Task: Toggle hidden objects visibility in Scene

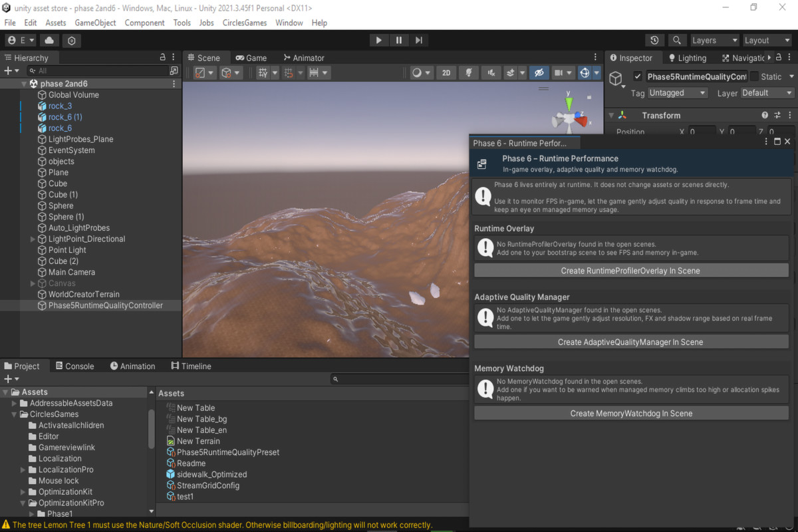Action: pos(539,73)
